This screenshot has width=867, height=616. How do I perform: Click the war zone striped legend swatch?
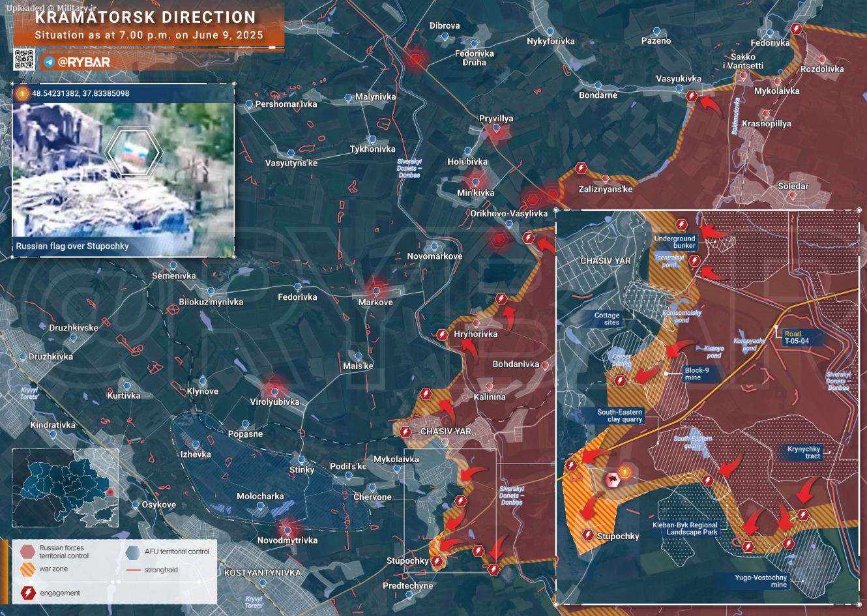point(27,570)
